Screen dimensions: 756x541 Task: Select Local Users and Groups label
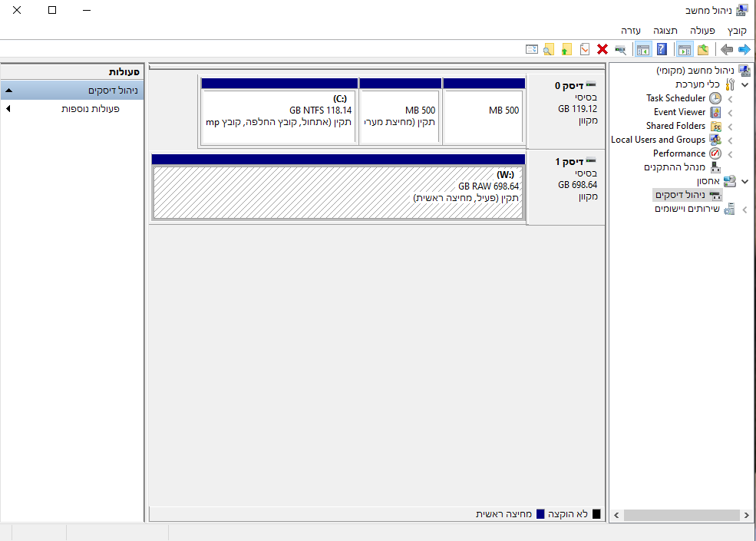658,140
